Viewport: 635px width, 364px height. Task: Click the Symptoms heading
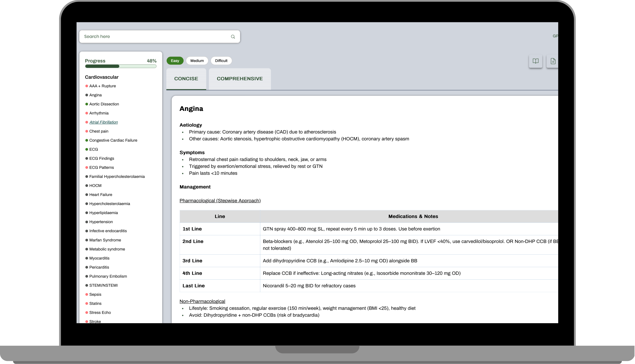tap(192, 152)
